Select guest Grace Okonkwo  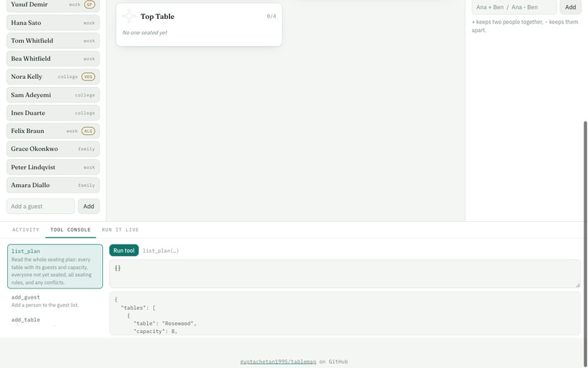(x=53, y=149)
